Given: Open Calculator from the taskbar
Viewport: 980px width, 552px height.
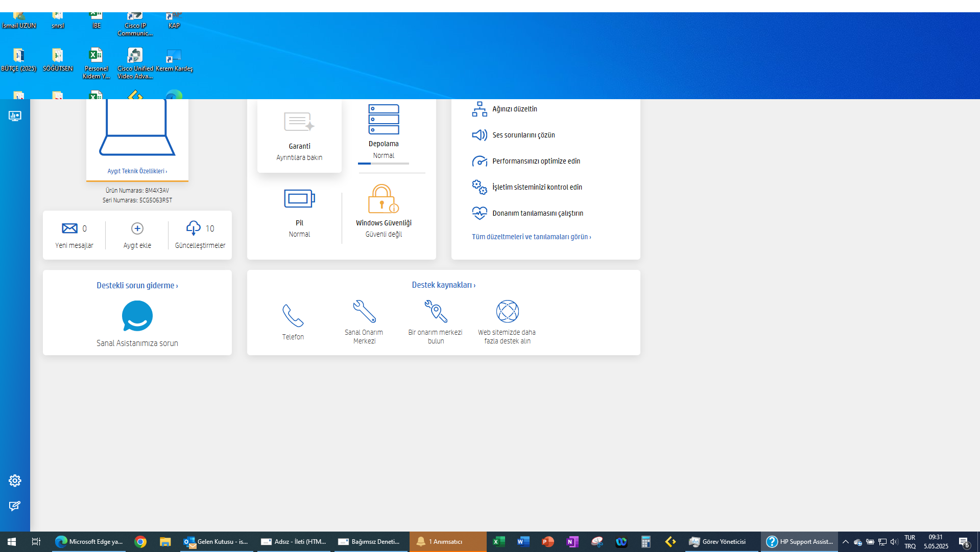Looking at the screenshot, I should 646,542.
